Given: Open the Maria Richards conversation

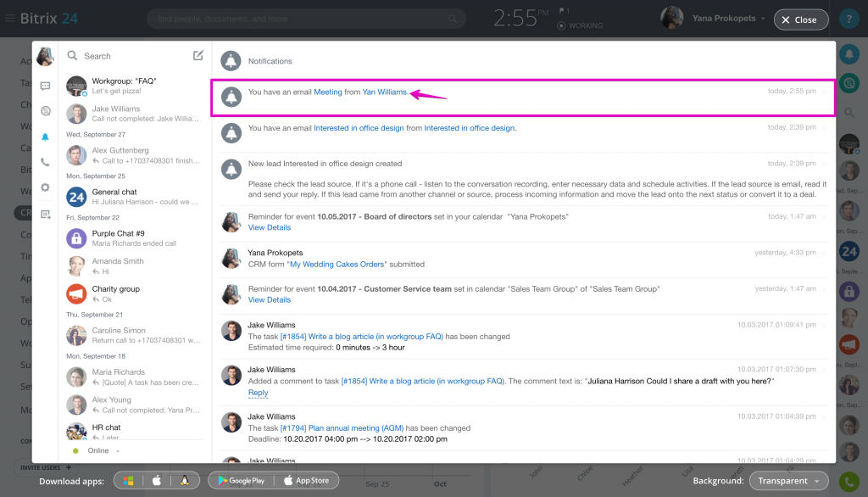Looking at the screenshot, I should pos(133,377).
